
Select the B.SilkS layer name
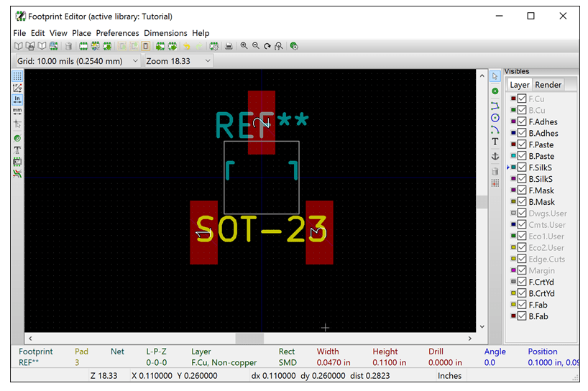[541, 179]
